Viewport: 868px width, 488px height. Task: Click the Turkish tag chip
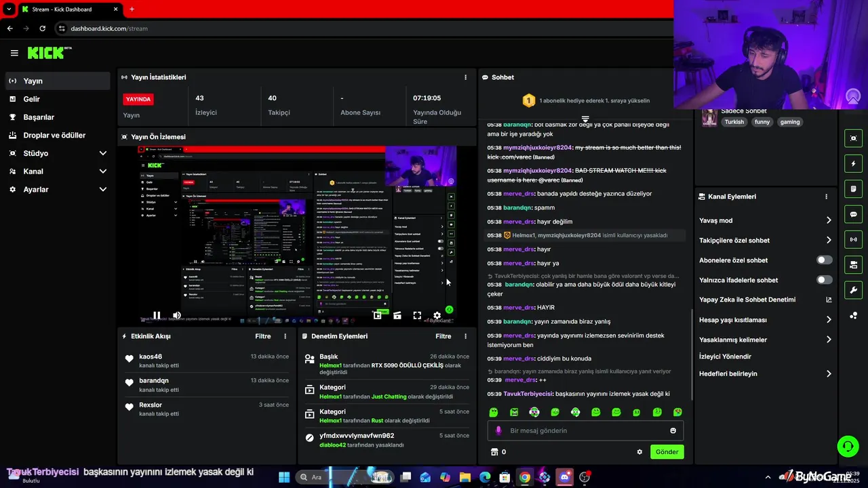pyautogui.click(x=734, y=122)
